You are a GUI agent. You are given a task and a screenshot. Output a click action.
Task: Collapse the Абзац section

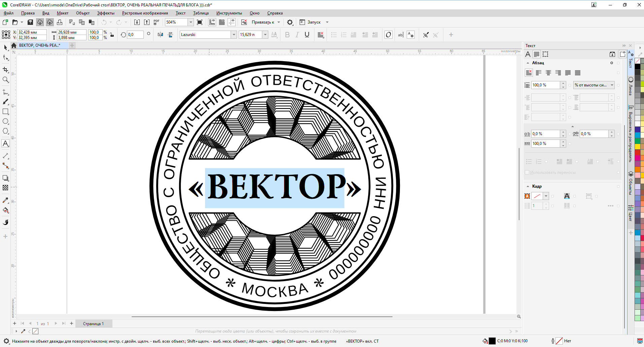click(x=528, y=63)
